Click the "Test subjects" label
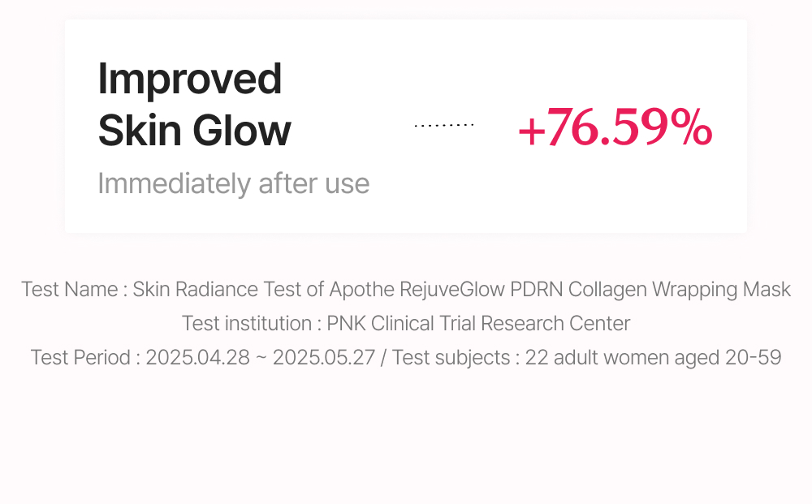This screenshot has width=812, height=504. pos(451,357)
